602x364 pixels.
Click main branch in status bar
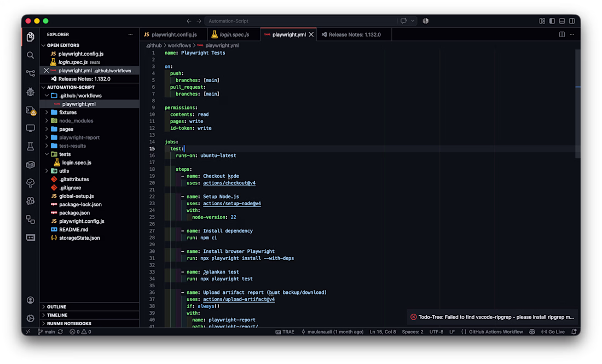pyautogui.click(x=47, y=332)
